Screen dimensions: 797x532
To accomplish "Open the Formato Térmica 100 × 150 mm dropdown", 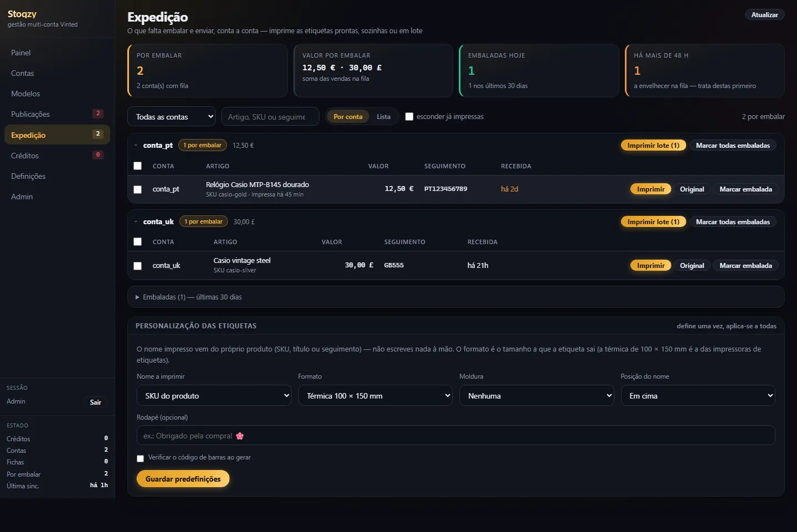I will (375, 395).
